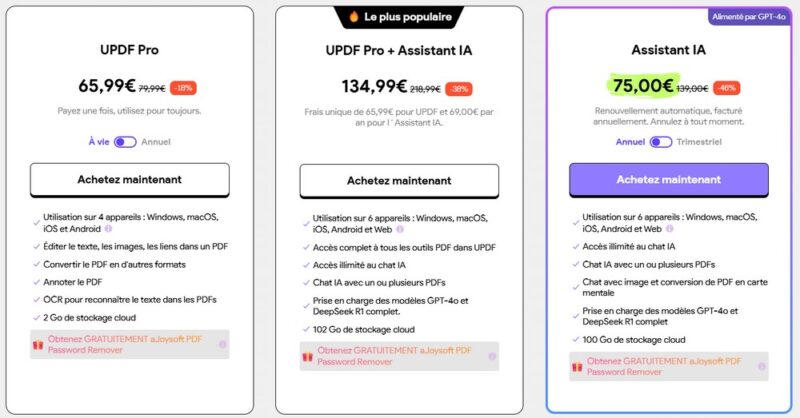Screen dimensions: 800x418
Task: Click info icon beside Assistant IA devices list
Action: point(672,230)
